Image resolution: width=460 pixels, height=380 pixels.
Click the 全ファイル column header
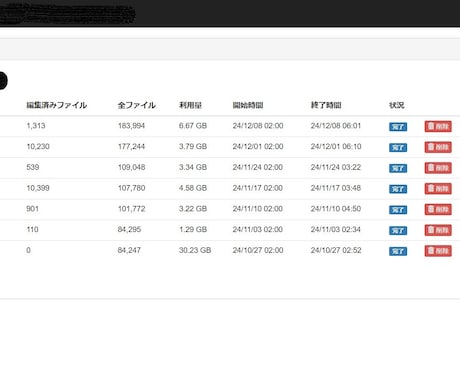pyautogui.click(x=137, y=105)
